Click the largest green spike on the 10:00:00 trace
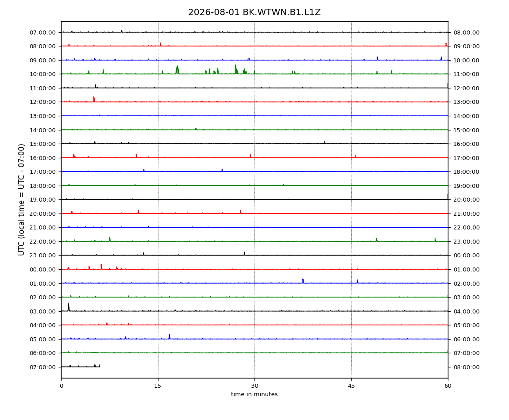This screenshot has width=509, height=420. click(x=235, y=69)
